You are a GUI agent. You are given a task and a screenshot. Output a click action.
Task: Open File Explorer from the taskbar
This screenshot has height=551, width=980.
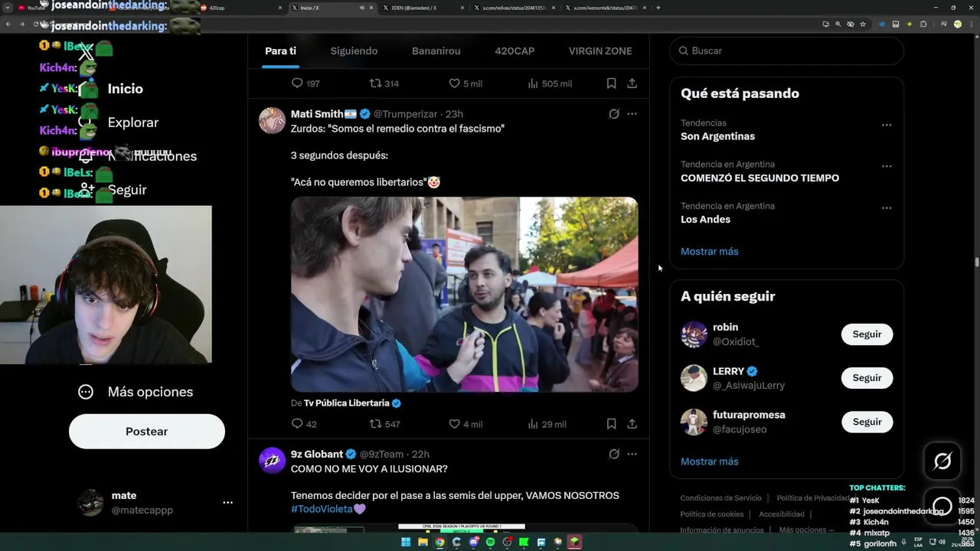pos(423,543)
